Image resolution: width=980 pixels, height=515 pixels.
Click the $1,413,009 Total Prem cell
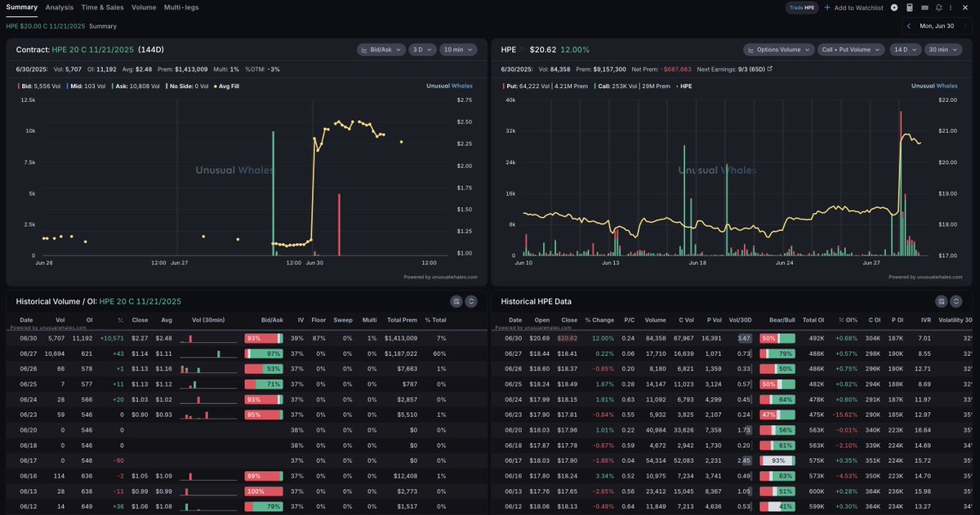tap(399, 338)
